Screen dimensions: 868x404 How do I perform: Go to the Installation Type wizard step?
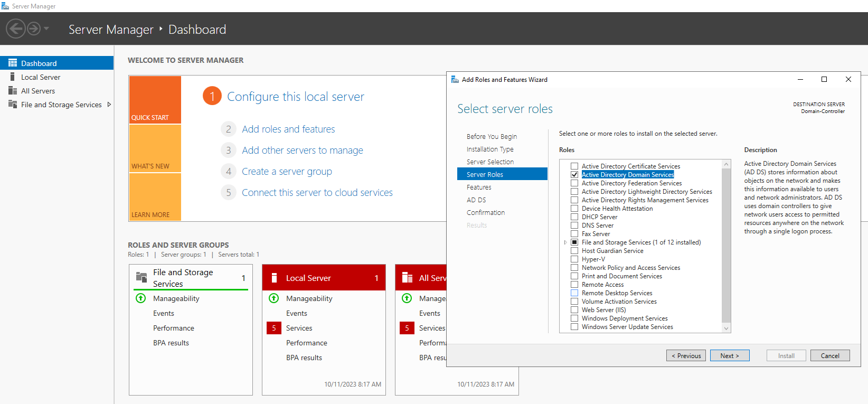point(489,149)
